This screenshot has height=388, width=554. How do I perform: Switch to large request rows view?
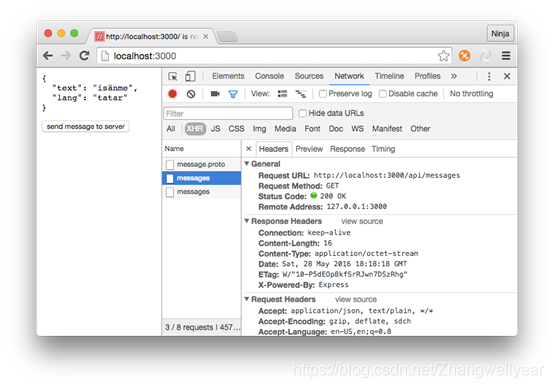point(282,94)
